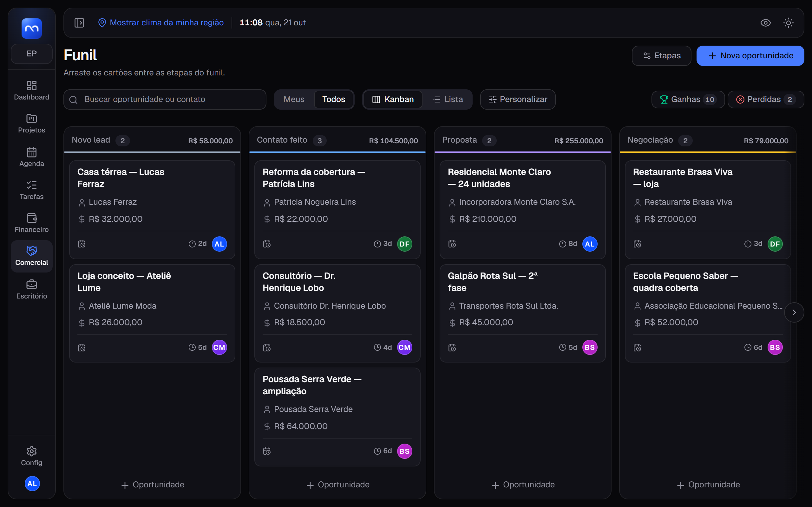
Task: Toggle light theme sun icon
Action: point(788,23)
